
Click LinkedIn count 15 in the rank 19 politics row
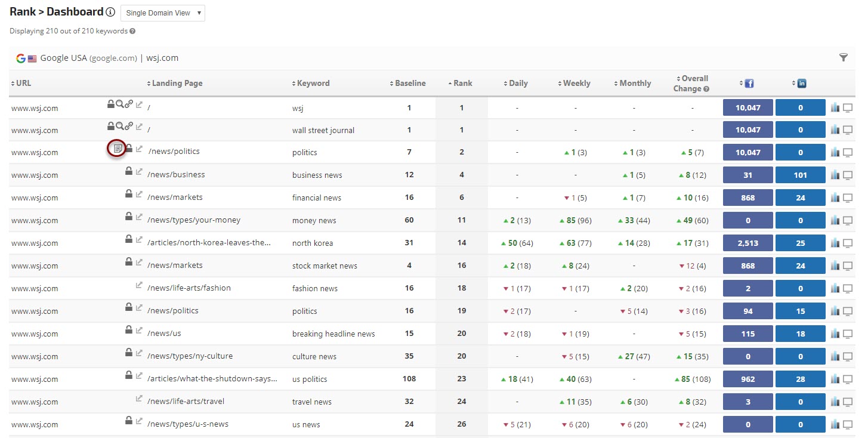pos(801,311)
